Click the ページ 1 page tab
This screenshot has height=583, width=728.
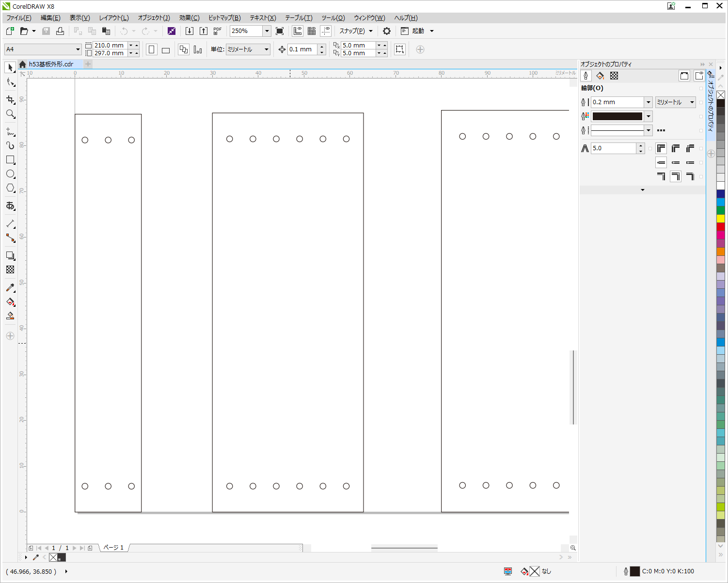pos(113,548)
